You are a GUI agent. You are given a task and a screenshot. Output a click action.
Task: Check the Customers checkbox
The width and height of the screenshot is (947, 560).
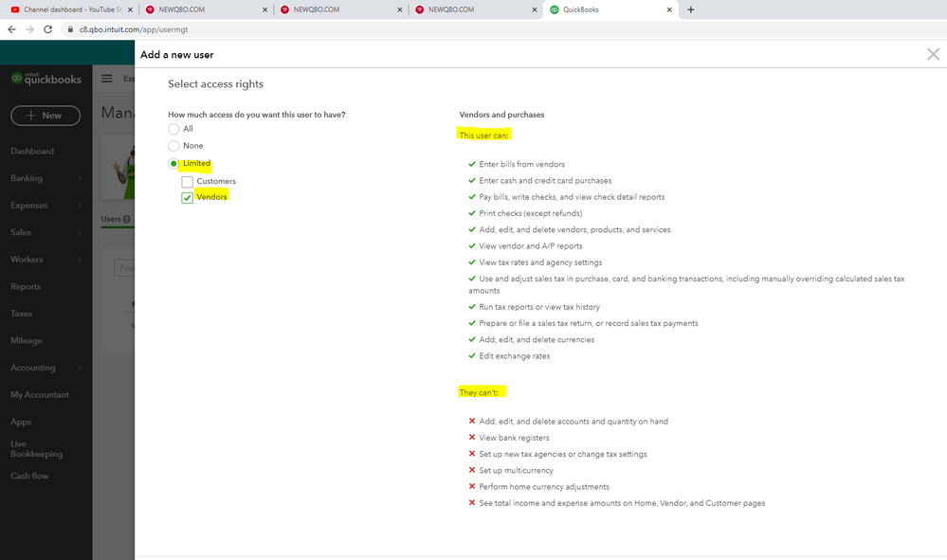pyautogui.click(x=186, y=180)
